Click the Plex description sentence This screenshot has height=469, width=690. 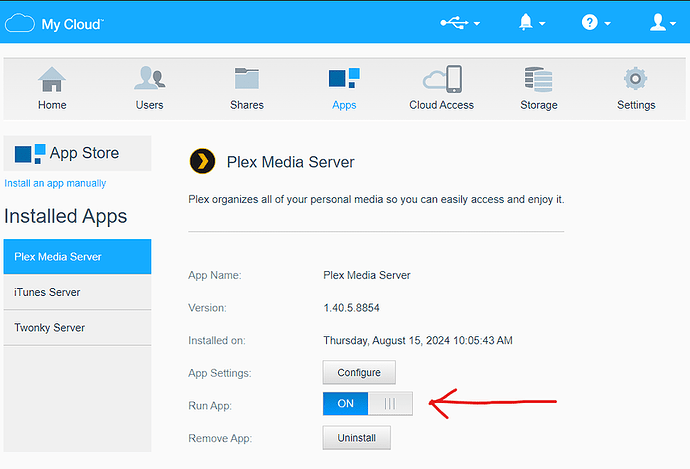[376, 199]
